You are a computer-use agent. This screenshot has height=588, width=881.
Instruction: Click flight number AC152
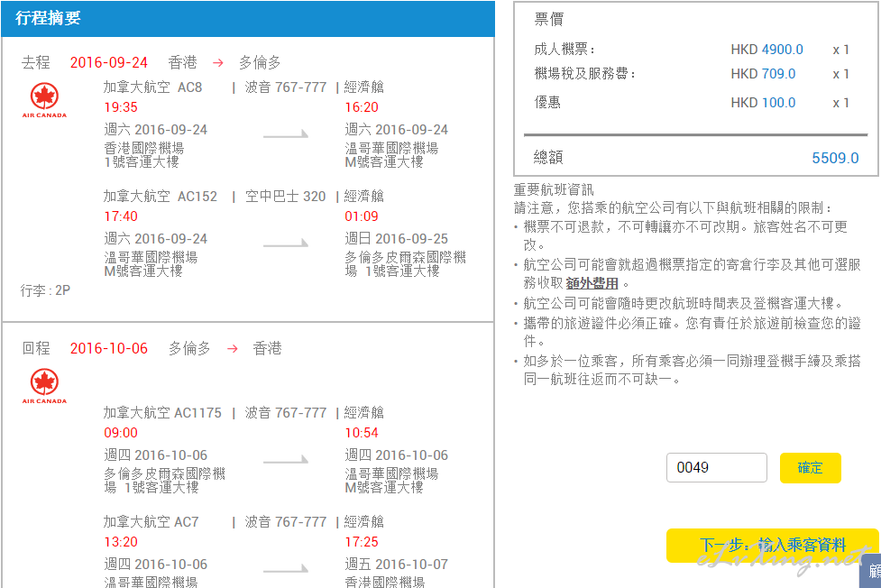(197, 197)
